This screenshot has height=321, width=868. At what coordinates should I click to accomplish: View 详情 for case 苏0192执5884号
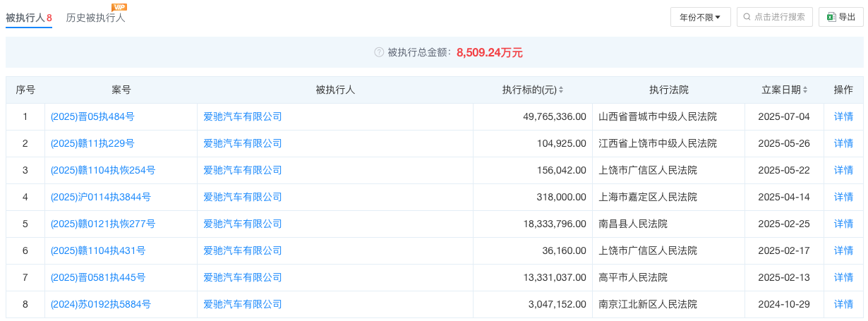click(x=843, y=304)
